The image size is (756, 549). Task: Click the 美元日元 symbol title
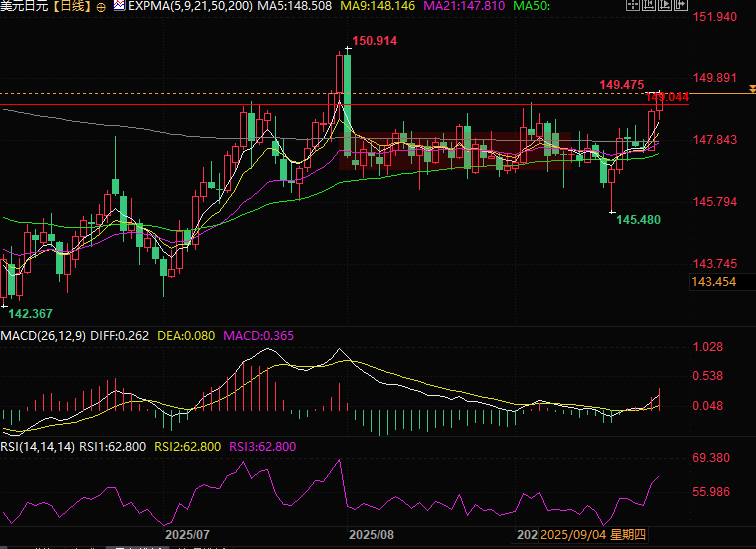coord(24,6)
